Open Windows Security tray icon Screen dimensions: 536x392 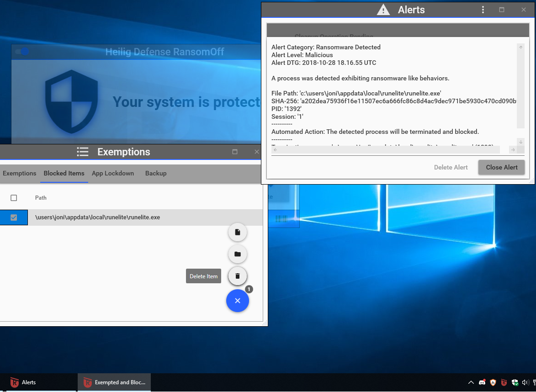pos(515,382)
